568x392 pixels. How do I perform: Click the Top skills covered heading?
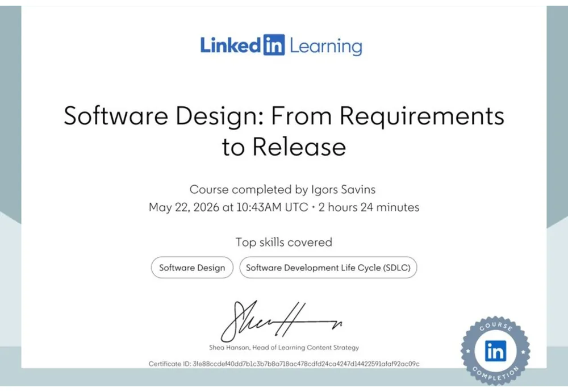point(284,242)
